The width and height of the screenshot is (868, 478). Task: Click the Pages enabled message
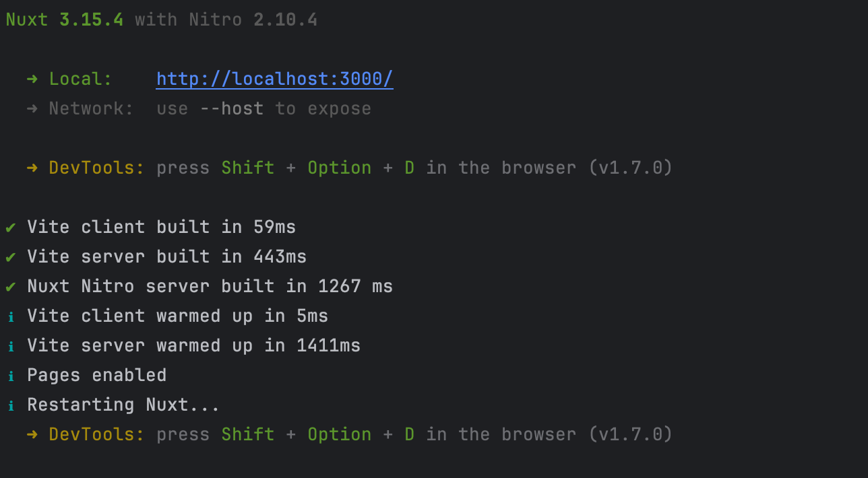tap(96, 376)
